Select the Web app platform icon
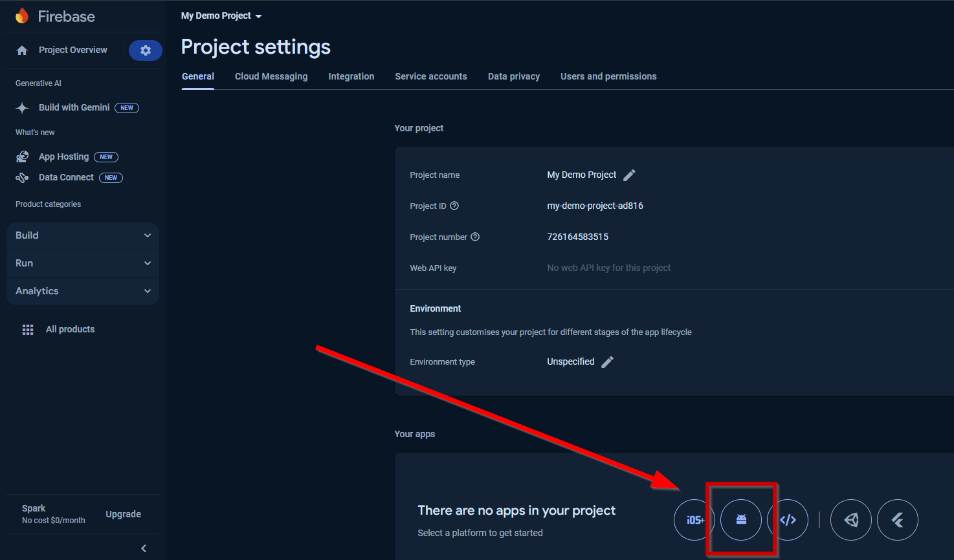954x560 pixels. click(788, 520)
